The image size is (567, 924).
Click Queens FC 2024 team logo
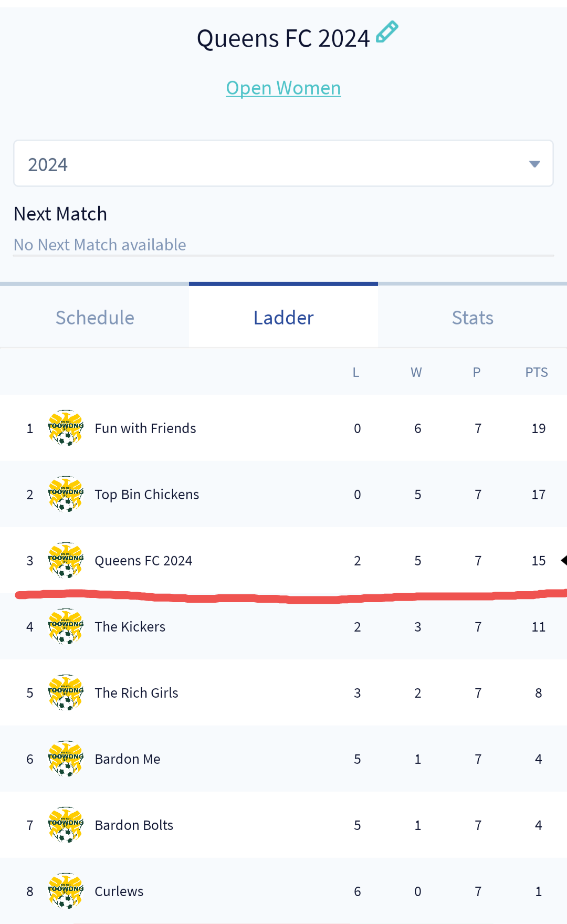click(x=66, y=560)
